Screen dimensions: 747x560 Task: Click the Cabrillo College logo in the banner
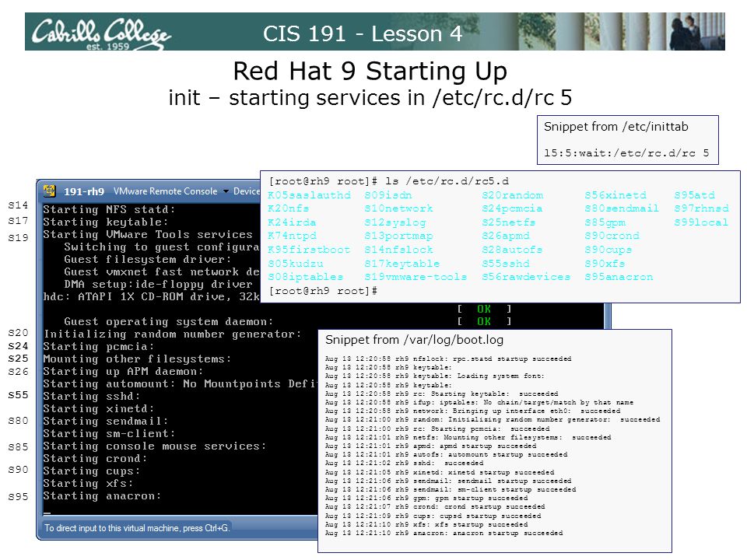(101, 33)
